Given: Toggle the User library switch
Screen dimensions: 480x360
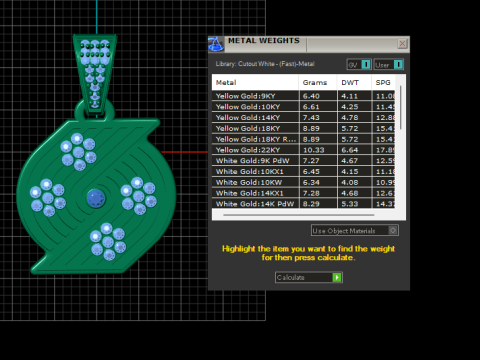Looking at the screenshot, I should (x=389, y=64).
